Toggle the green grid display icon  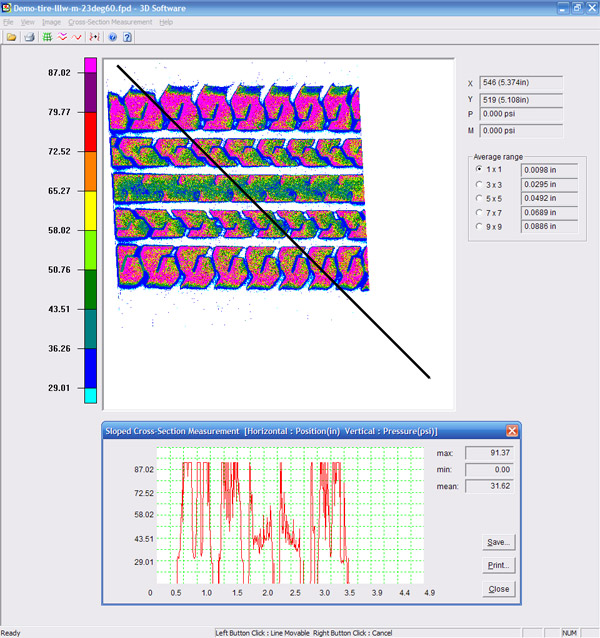pos(48,37)
